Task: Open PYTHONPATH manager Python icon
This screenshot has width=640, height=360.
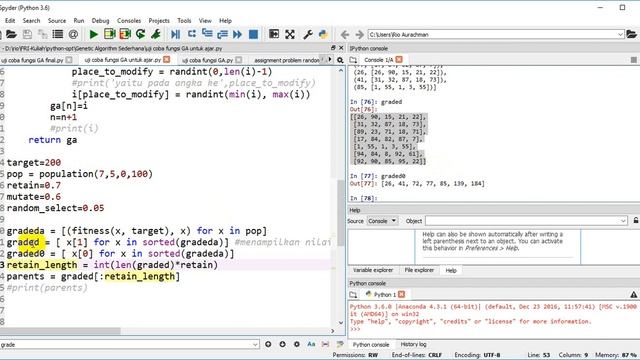Action: coord(323,34)
